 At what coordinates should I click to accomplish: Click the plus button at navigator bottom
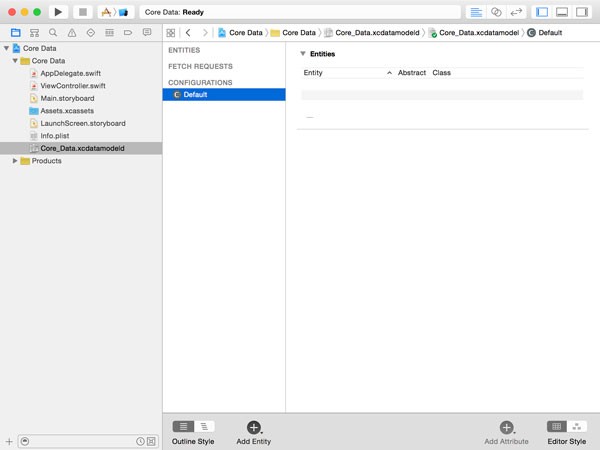click(x=9, y=441)
